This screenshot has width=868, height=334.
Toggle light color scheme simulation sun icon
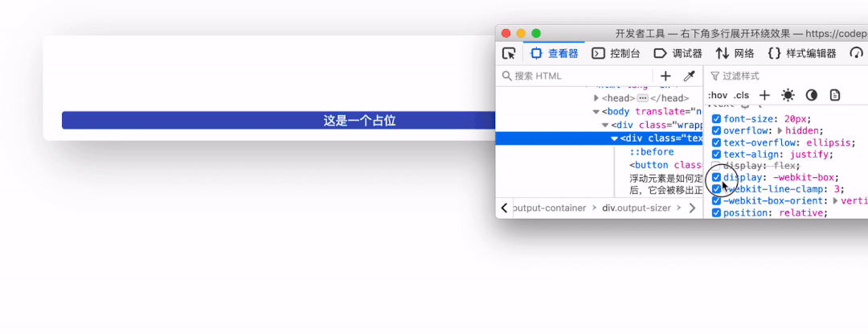(x=788, y=95)
